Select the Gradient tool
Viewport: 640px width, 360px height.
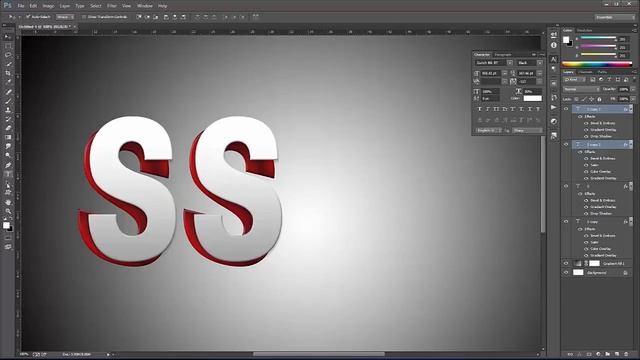tap(8, 137)
